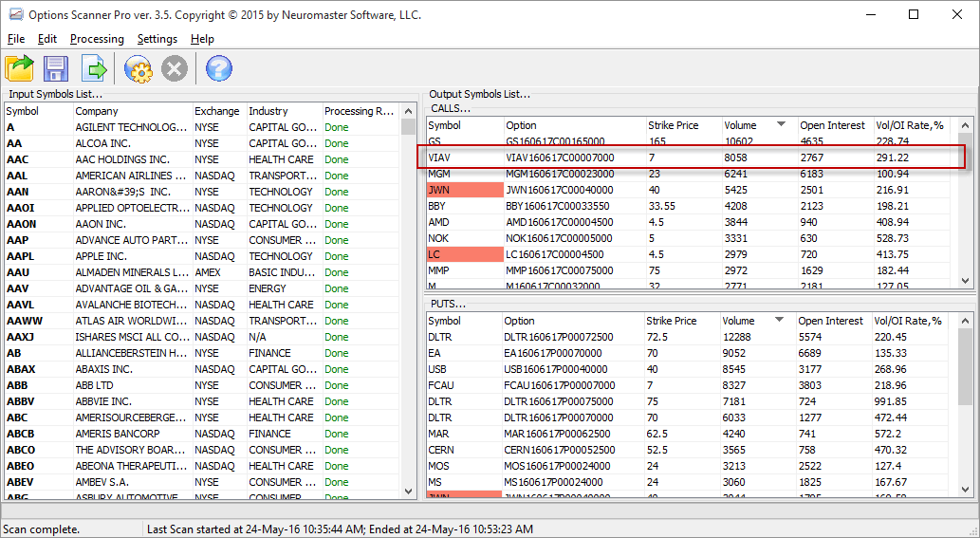The image size is (980, 538).
Task: Sort input list by Symbol column header
Action: (x=39, y=111)
